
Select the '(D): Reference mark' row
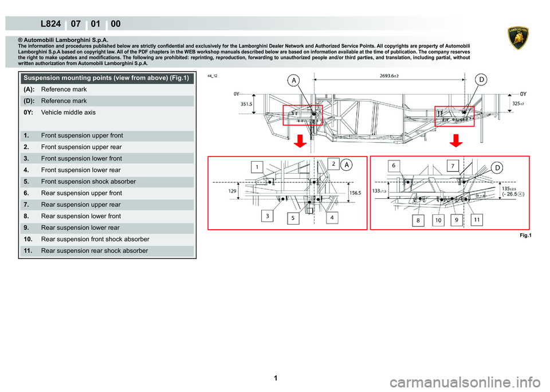[x=107, y=101]
